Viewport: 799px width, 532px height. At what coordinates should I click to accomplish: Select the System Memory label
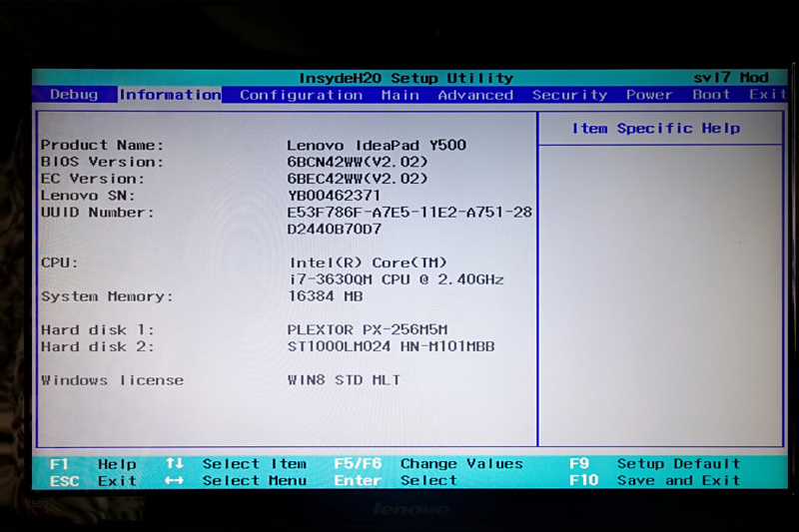107,296
